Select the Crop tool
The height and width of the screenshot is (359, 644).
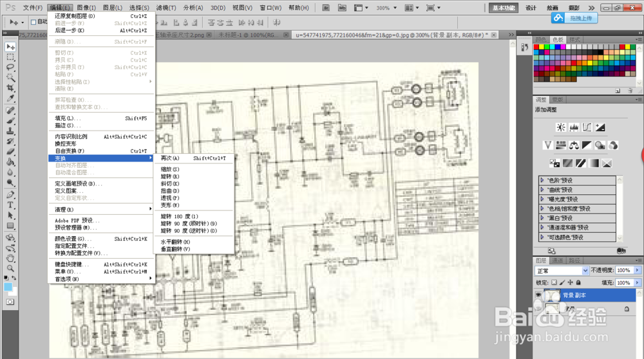10,87
